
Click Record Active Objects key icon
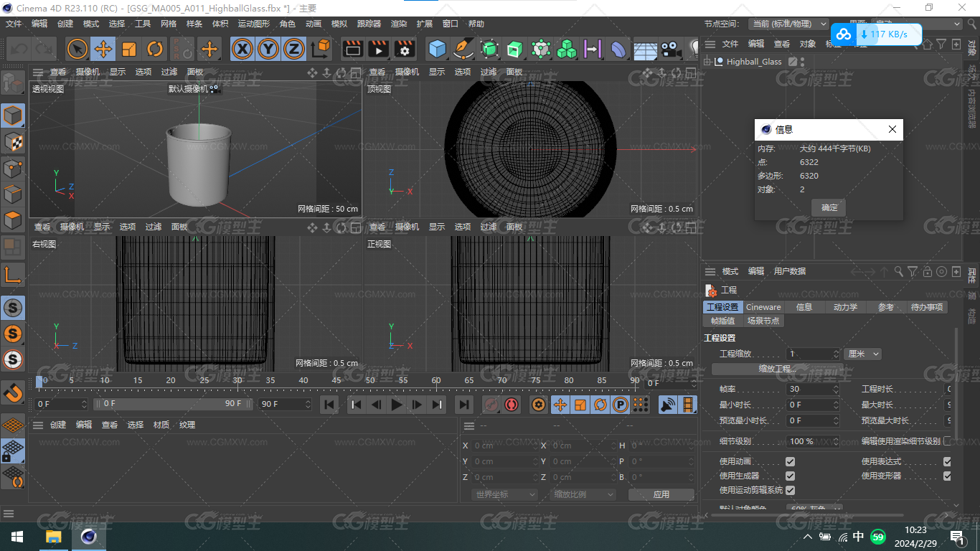(491, 405)
